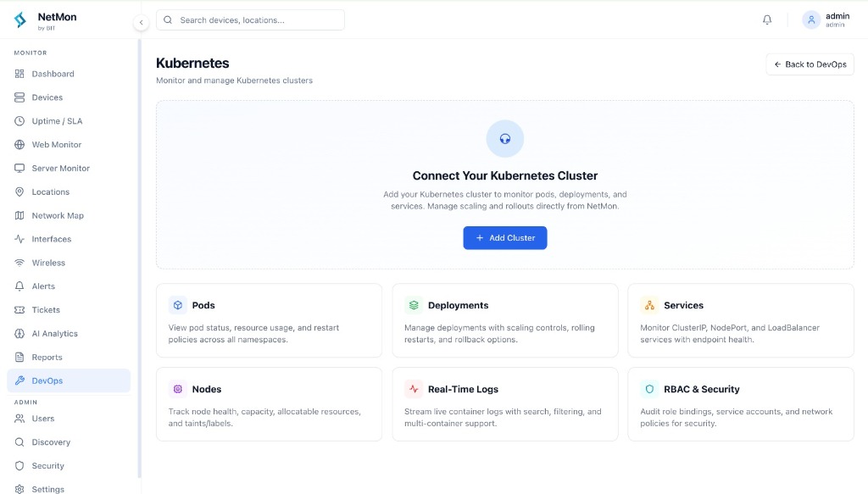This screenshot has width=868, height=494.
Task: Click Back to DevOps
Action: tap(810, 64)
